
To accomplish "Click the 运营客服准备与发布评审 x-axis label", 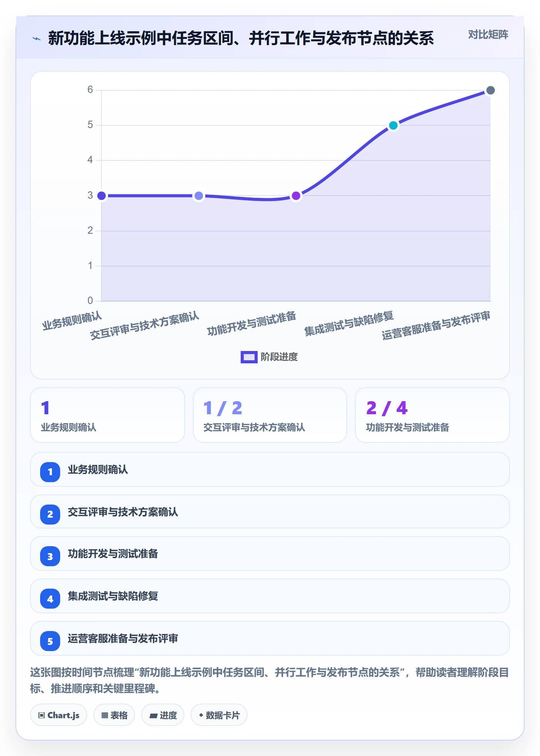I will tap(436, 326).
